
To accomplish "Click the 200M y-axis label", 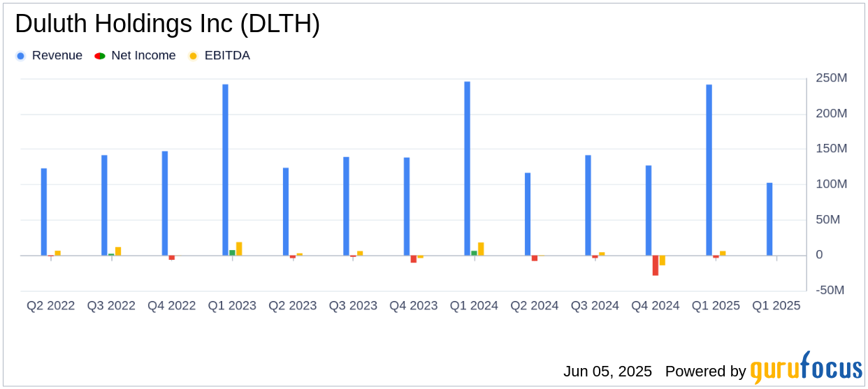I will (832, 113).
